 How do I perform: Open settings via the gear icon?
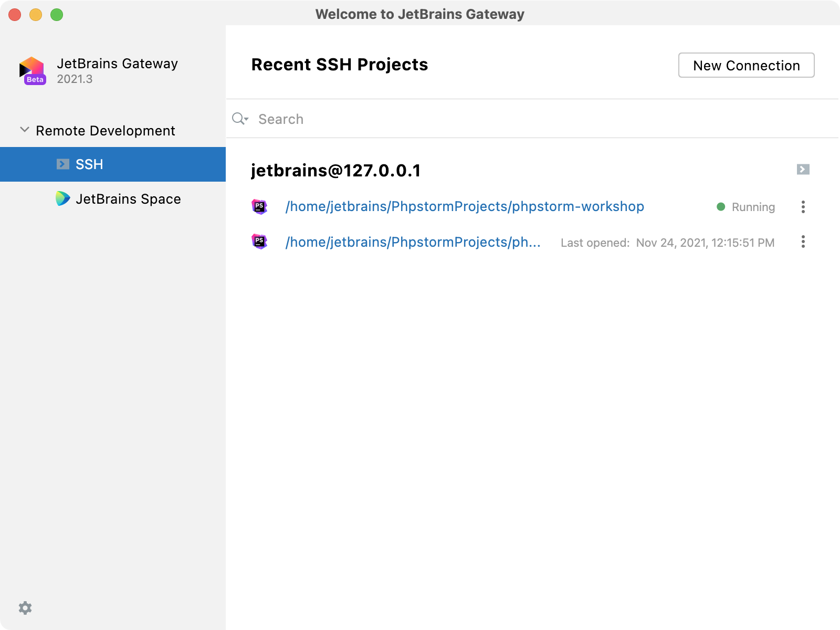(25, 608)
